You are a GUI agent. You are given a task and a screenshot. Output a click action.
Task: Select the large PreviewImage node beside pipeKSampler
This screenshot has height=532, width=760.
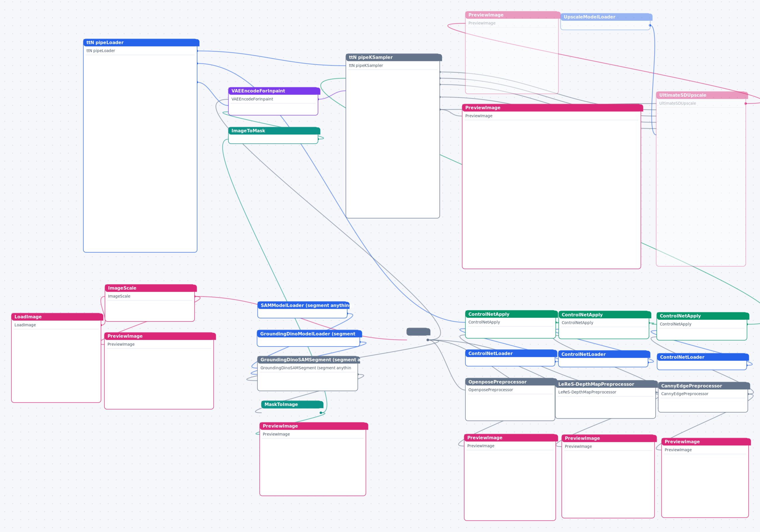(x=552, y=186)
